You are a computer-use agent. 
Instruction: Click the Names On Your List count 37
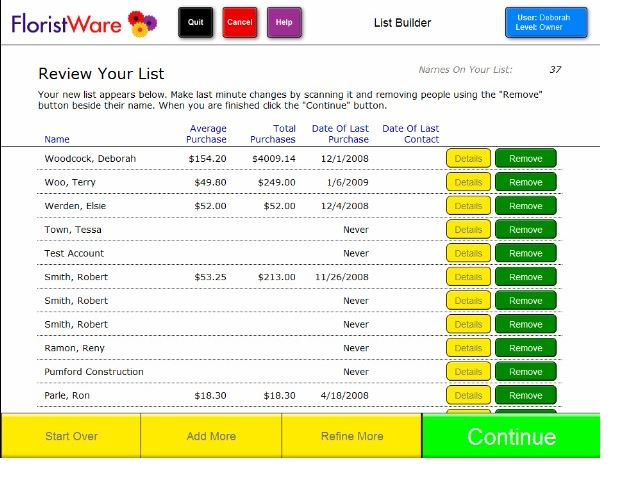coord(555,70)
